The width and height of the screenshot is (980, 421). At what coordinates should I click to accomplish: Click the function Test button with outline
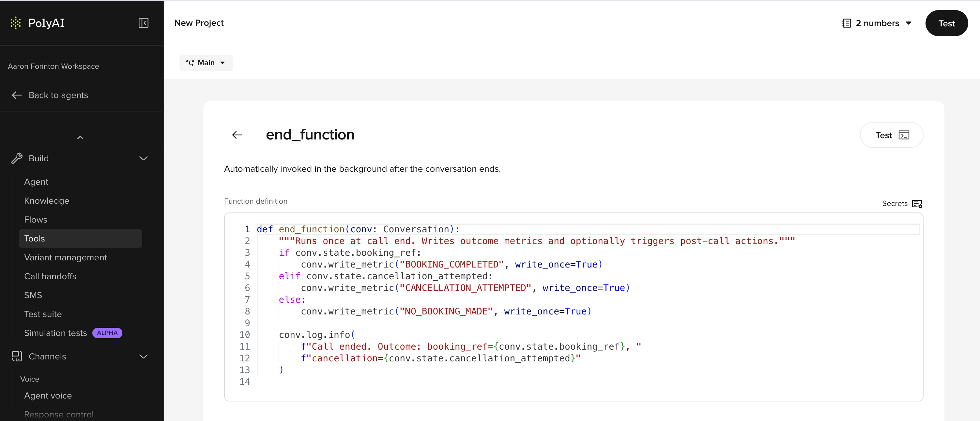point(891,135)
